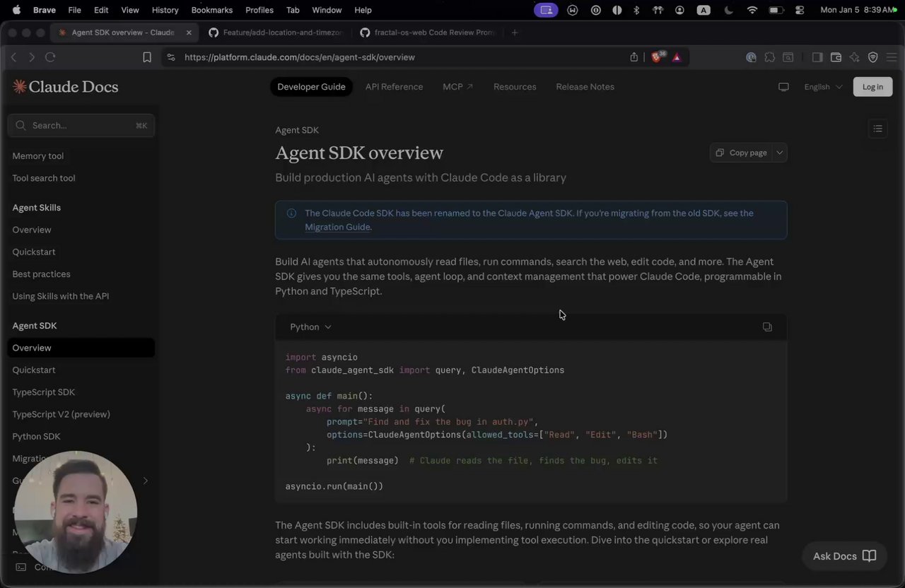Open the English language dropdown
Viewport: 905px width, 588px height.
point(823,87)
